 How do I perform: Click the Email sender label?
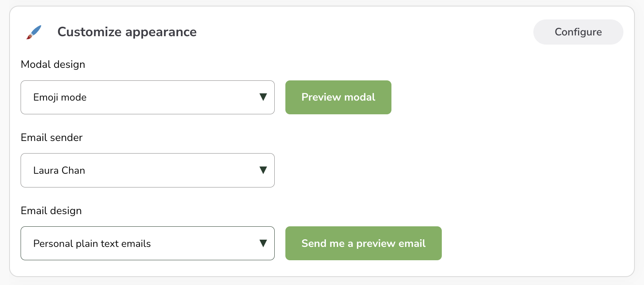tap(52, 138)
